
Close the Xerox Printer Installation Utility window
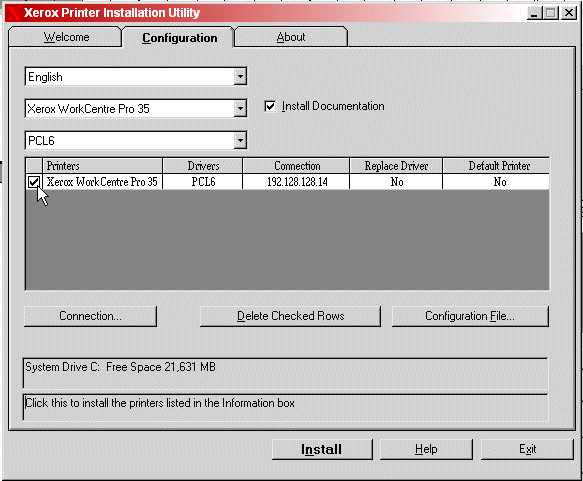coord(569,13)
